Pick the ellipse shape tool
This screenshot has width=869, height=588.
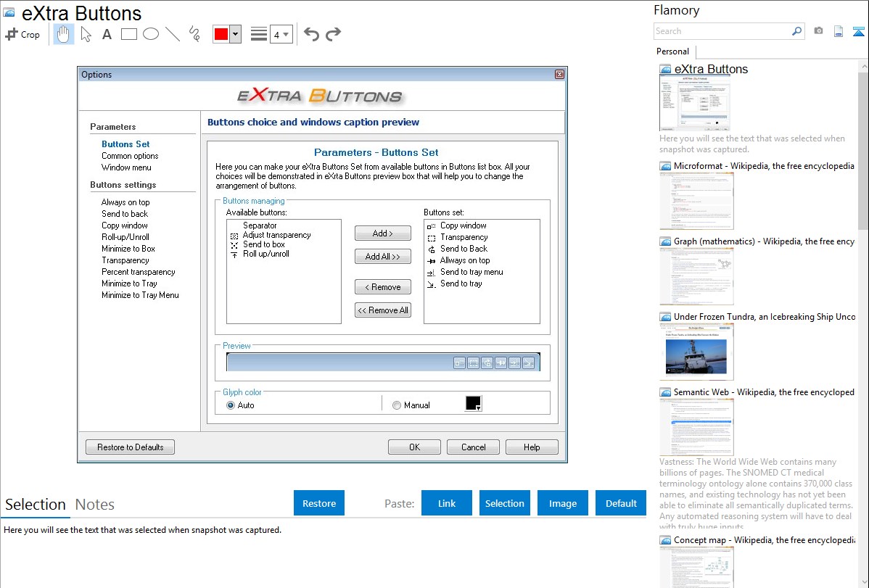[x=151, y=34]
